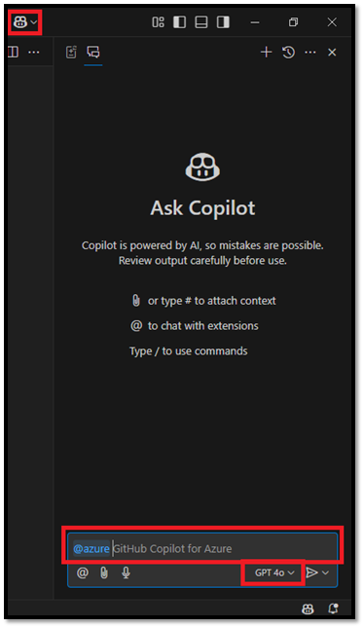
Task: Expand the Copilot menu chevron in title bar
Action: [x=34, y=22]
